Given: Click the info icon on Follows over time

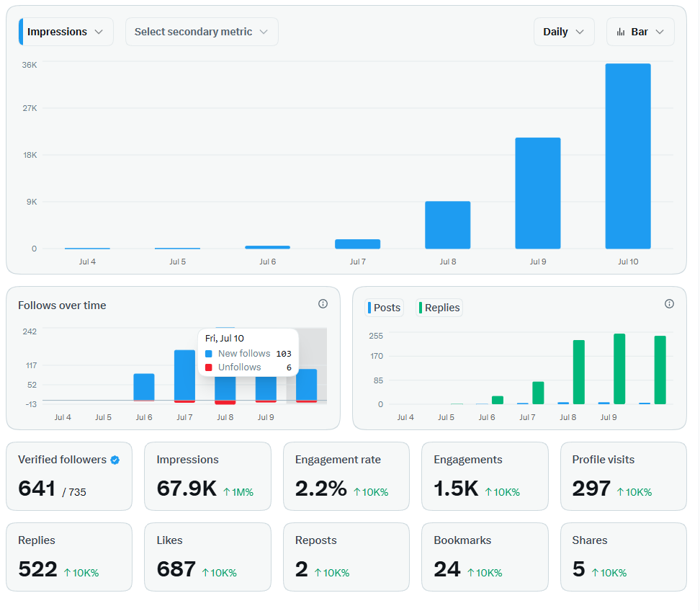Looking at the screenshot, I should coord(323,304).
